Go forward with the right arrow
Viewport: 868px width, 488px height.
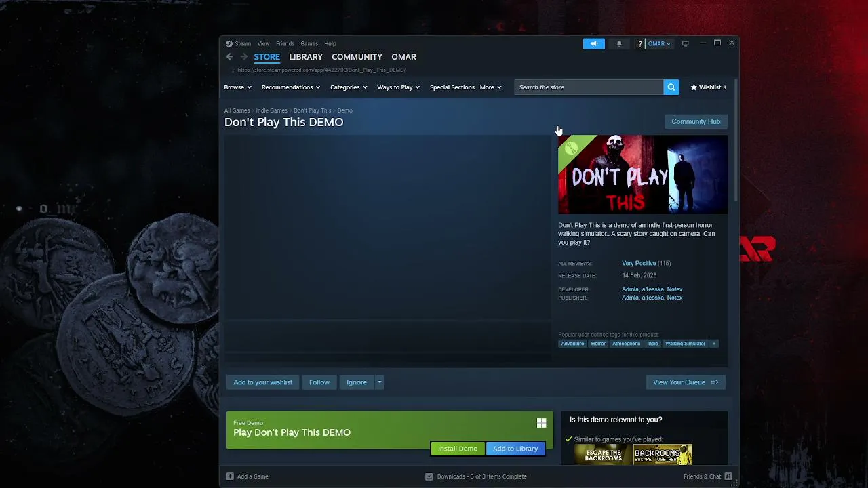(x=244, y=57)
